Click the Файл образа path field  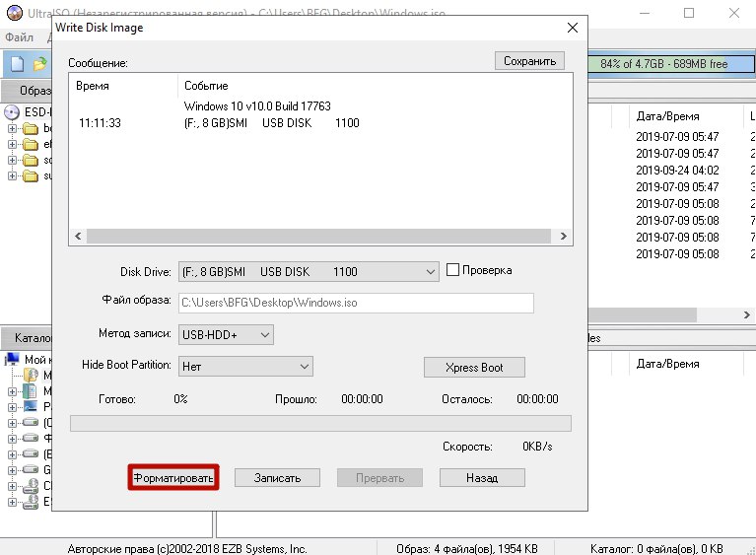[356, 303]
